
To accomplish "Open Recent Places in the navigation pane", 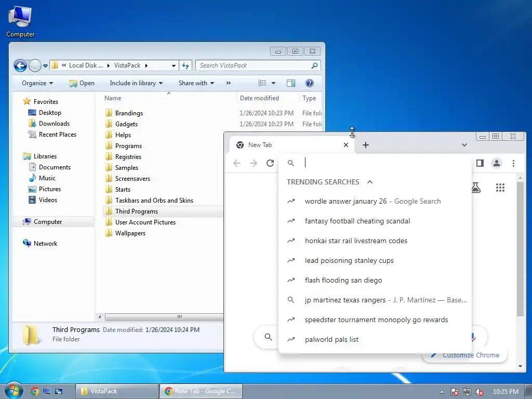I will tap(52, 135).
